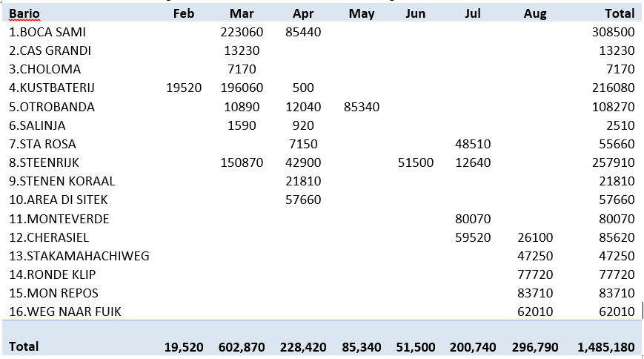Select the 16.WEG NAAR FUIK row label

point(65,312)
